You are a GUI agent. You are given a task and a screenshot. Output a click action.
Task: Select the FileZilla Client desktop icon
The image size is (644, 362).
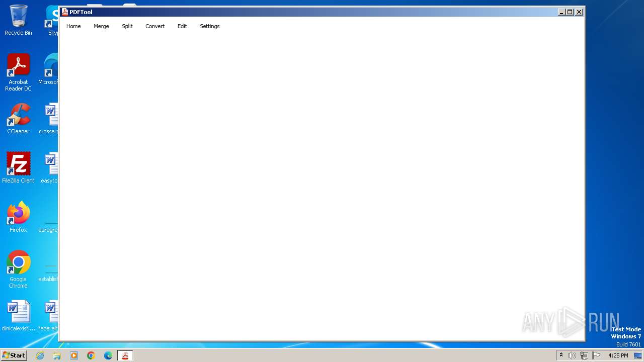tap(18, 167)
